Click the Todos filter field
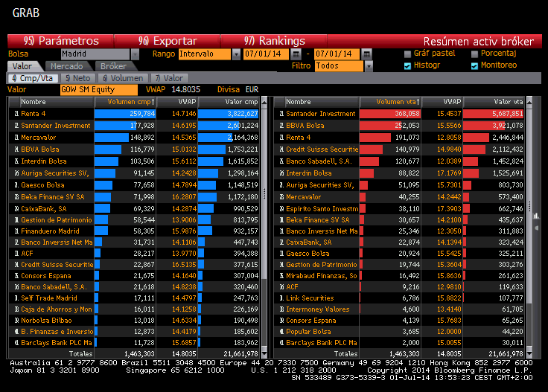This screenshot has width=548, height=392. click(x=339, y=66)
